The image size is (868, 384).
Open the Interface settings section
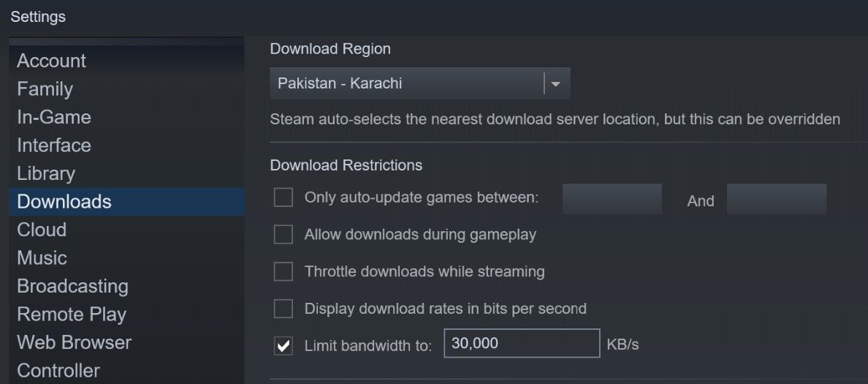point(53,146)
